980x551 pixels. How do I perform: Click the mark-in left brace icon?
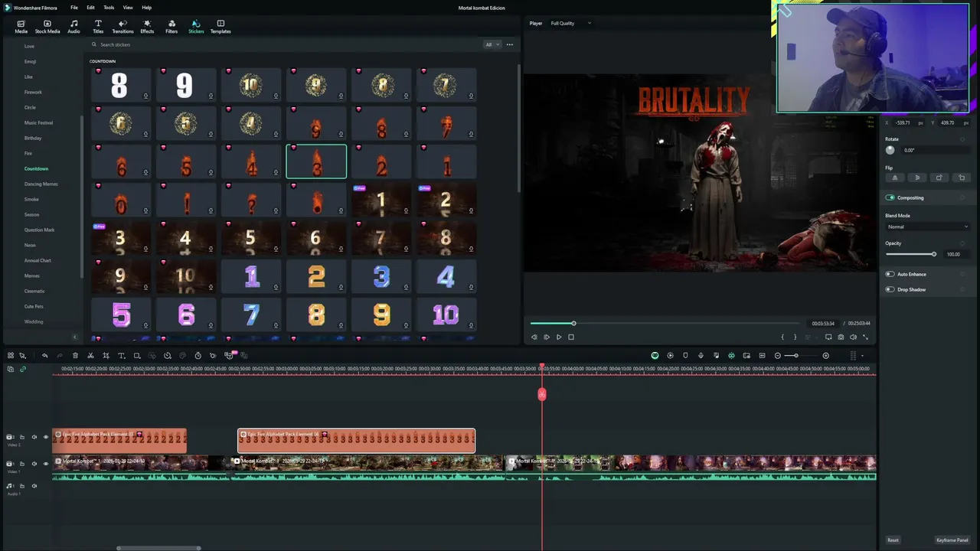pyautogui.click(x=782, y=337)
